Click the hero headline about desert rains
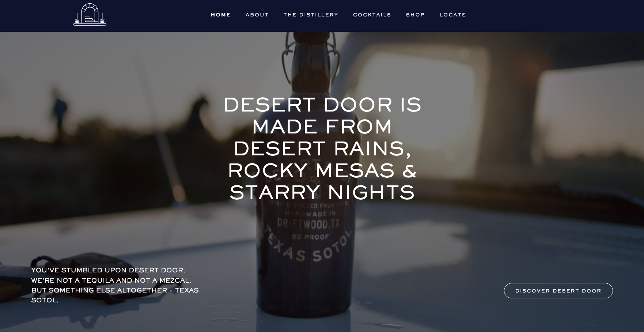 click(x=322, y=148)
